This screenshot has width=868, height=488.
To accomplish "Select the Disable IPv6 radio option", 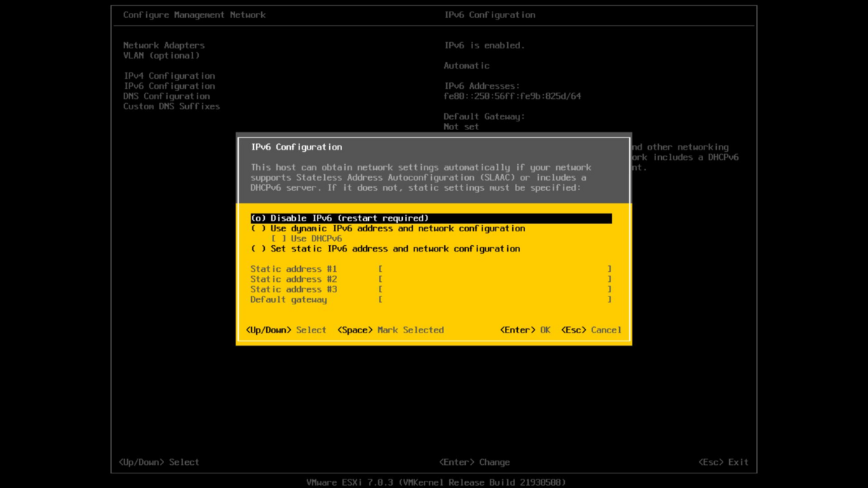I will [x=431, y=218].
